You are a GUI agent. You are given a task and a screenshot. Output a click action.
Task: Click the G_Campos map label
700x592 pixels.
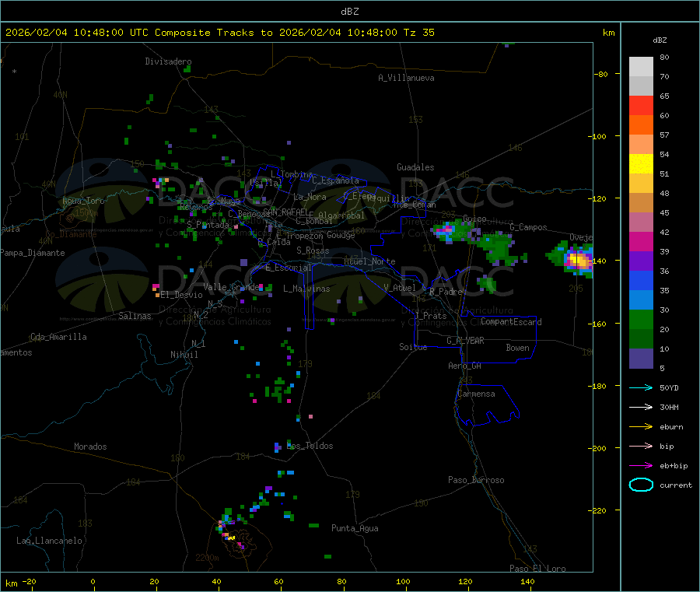pos(528,227)
